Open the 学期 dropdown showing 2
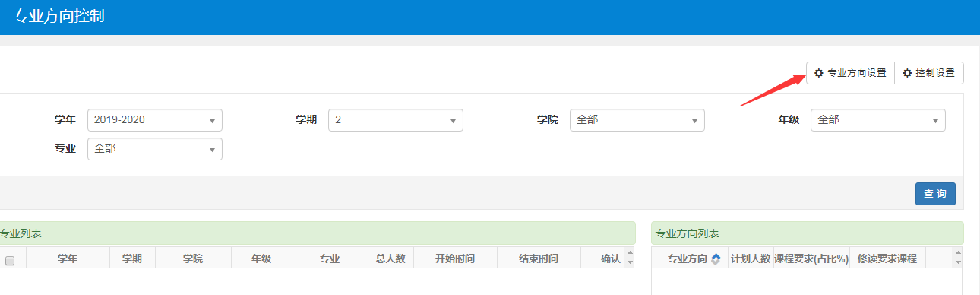The image size is (980, 295). coord(396,120)
